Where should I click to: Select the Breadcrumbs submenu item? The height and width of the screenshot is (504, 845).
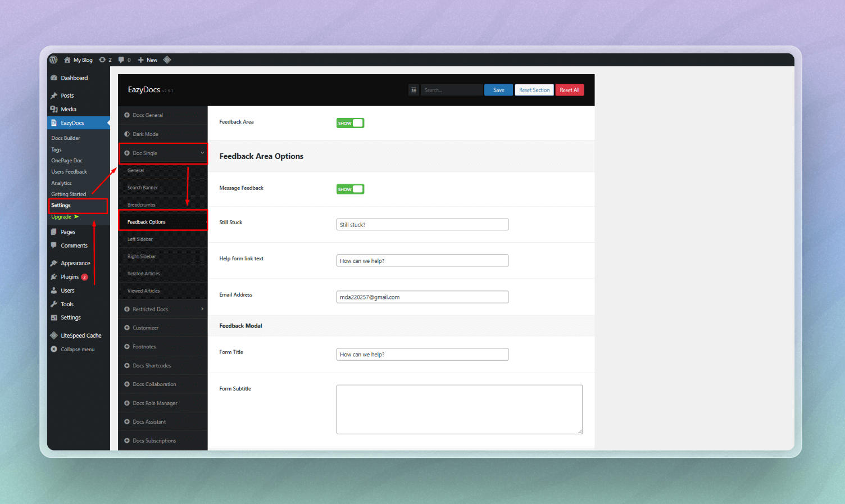163,205
